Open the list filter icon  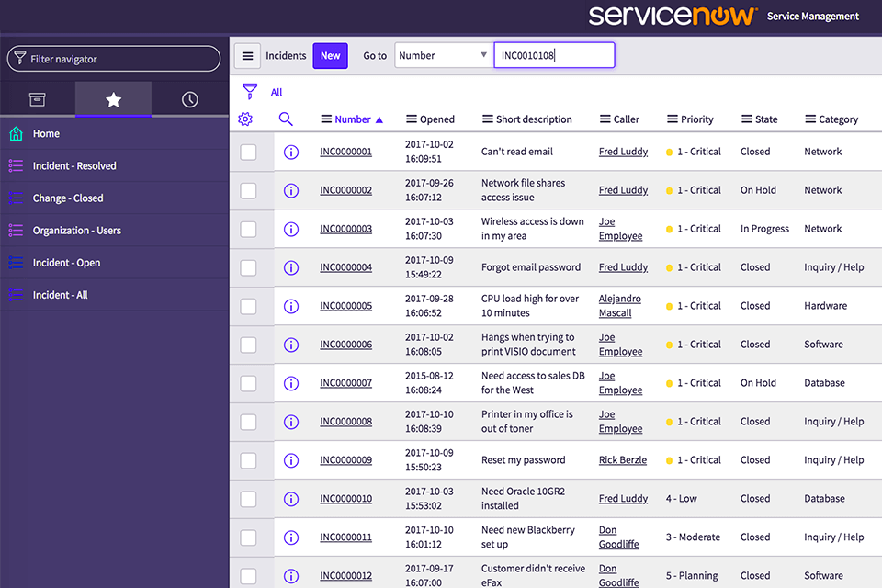249,92
